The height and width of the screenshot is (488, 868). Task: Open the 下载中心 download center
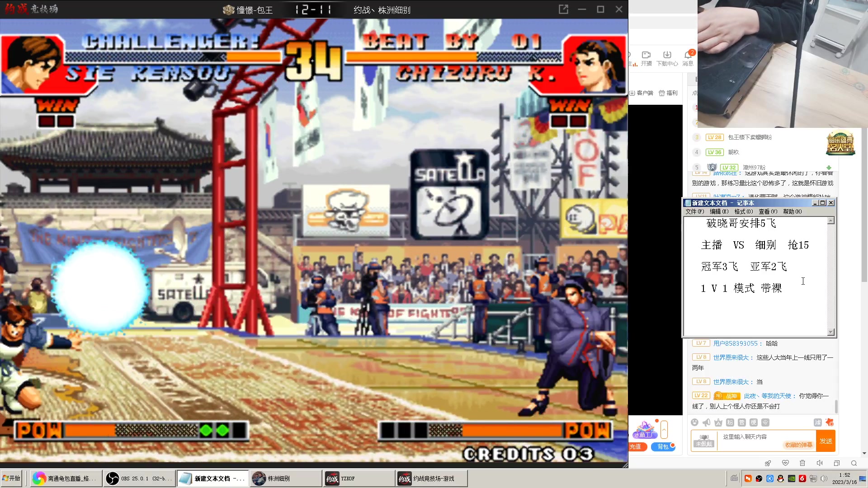pos(667,58)
